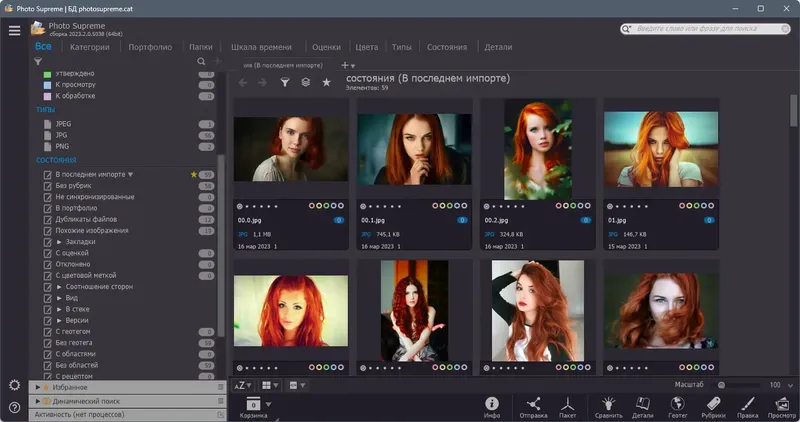The height and width of the screenshot is (422, 800).
Task: Toggle the 'С геотегом' state checkbox
Action: [x=47, y=331]
